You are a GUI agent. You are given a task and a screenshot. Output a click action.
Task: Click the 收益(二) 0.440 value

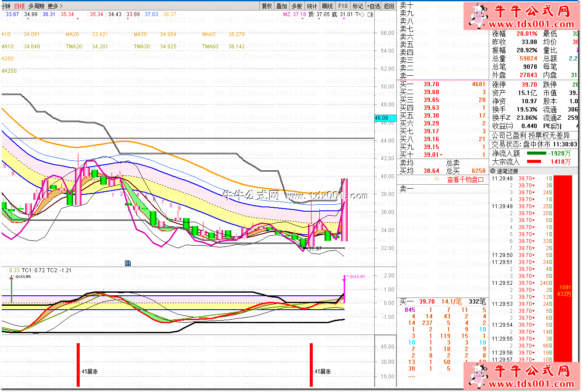coord(529,126)
